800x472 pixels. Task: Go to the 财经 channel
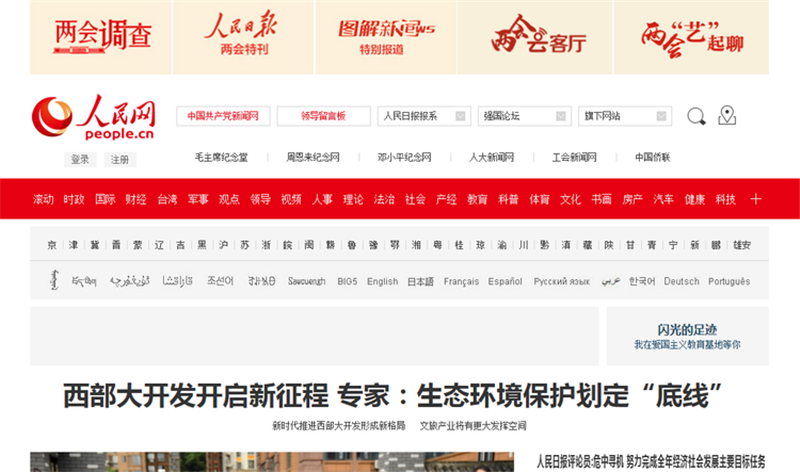[136, 199]
